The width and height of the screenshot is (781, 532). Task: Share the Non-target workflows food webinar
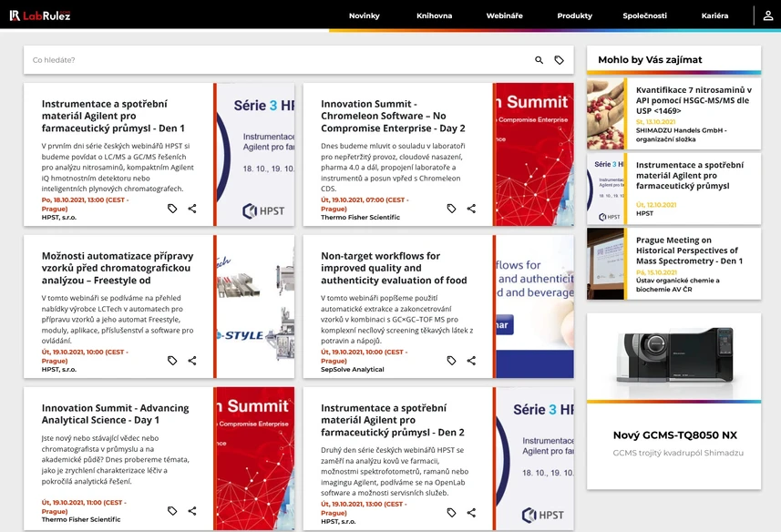coord(471,360)
